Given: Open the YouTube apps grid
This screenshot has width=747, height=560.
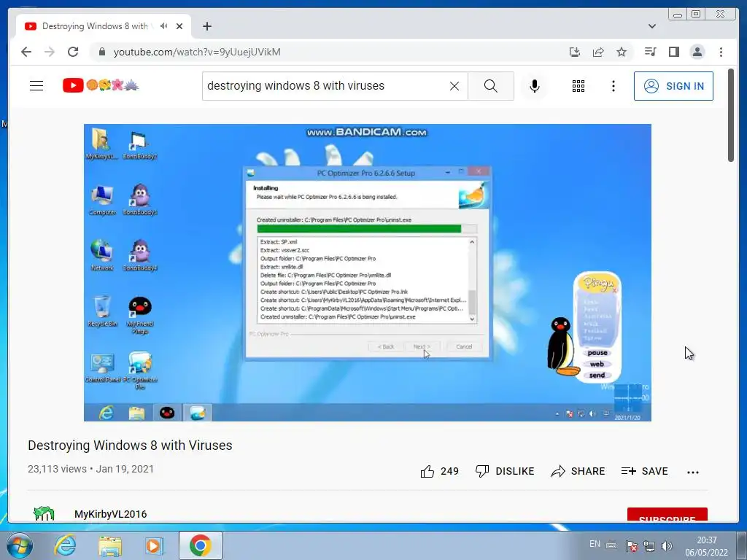Looking at the screenshot, I should (x=578, y=86).
